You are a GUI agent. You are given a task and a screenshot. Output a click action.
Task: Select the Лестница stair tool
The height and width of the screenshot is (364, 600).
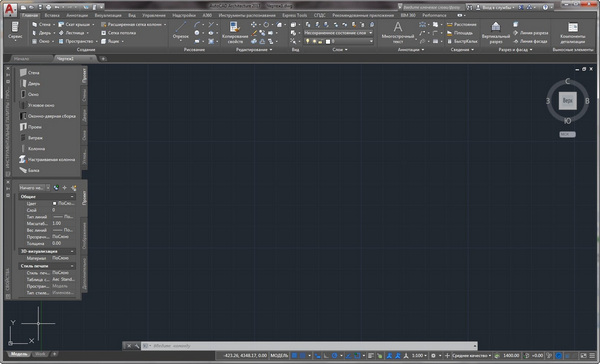(x=72, y=33)
